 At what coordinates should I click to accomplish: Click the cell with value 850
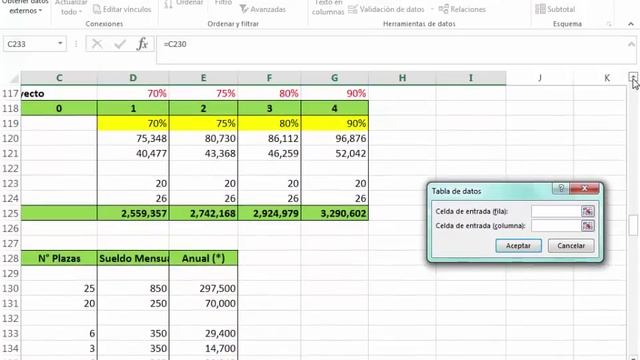click(133, 289)
